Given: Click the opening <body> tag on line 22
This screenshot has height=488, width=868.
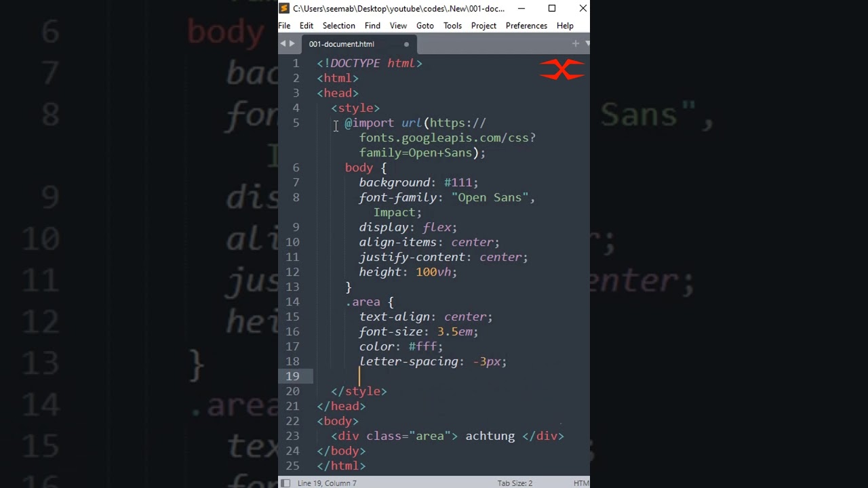Looking at the screenshot, I should click(x=338, y=421).
